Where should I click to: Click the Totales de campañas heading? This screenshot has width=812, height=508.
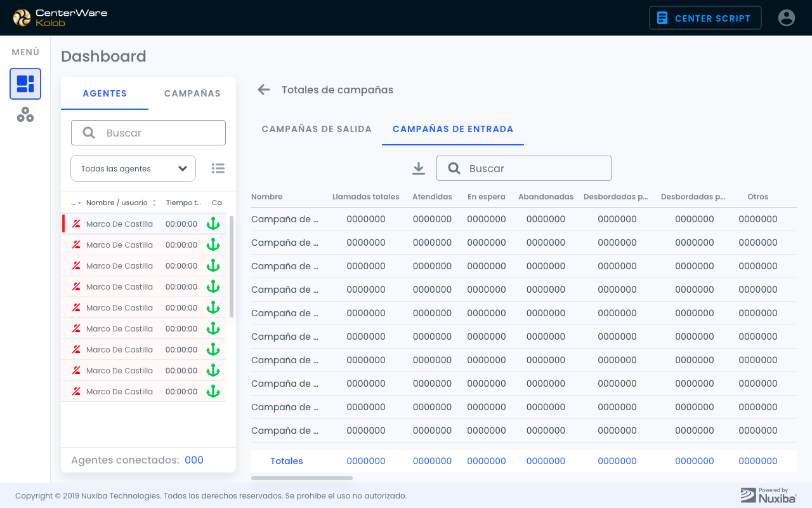pos(337,90)
